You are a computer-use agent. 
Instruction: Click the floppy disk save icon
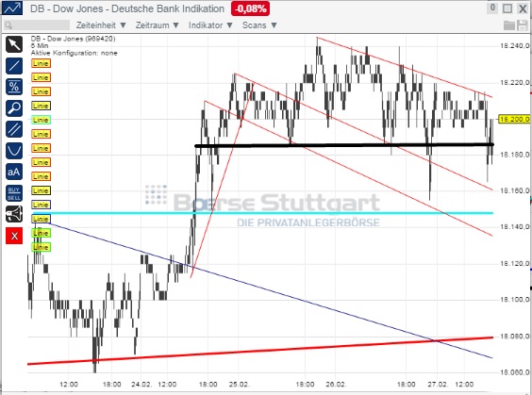coord(523,25)
